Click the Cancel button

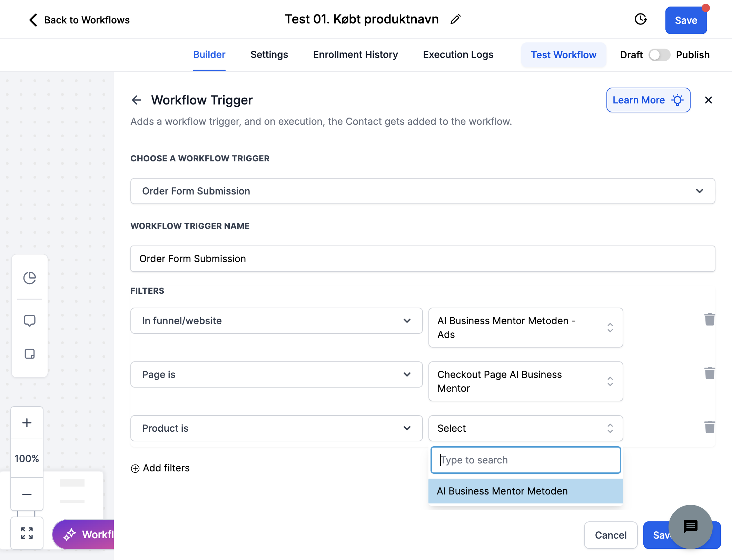[x=611, y=535]
